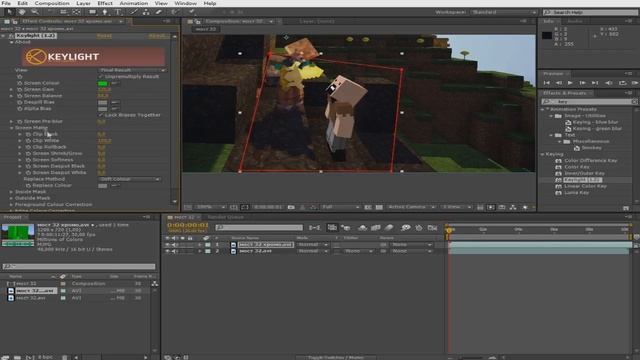Select the Selection arrow tool
Screen dimensions: 640x360
[x=10, y=12]
